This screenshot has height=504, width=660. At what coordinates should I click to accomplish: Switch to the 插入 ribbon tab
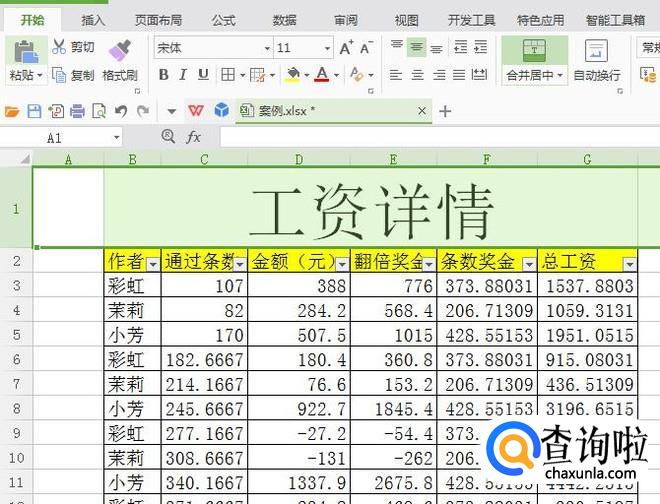pos(93,19)
